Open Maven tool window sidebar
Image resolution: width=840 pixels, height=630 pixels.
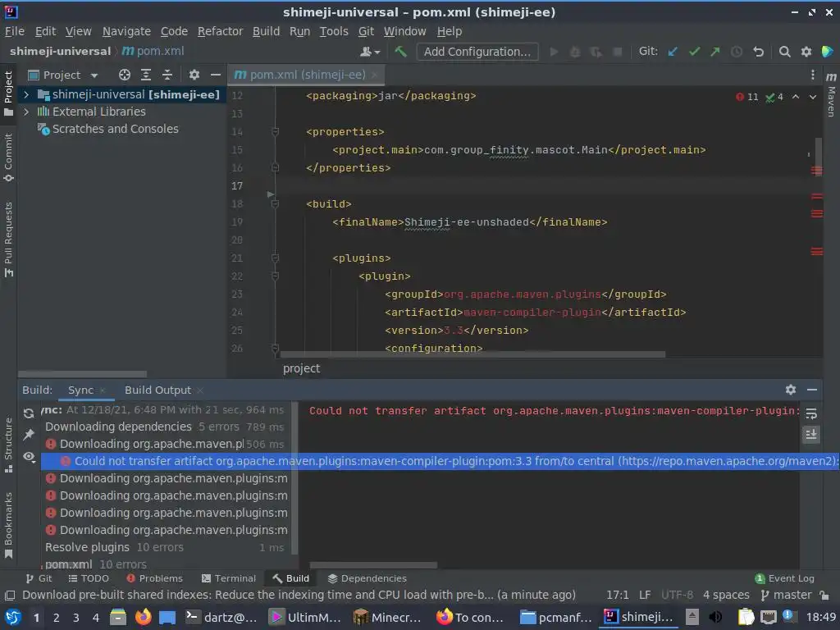(831, 94)
